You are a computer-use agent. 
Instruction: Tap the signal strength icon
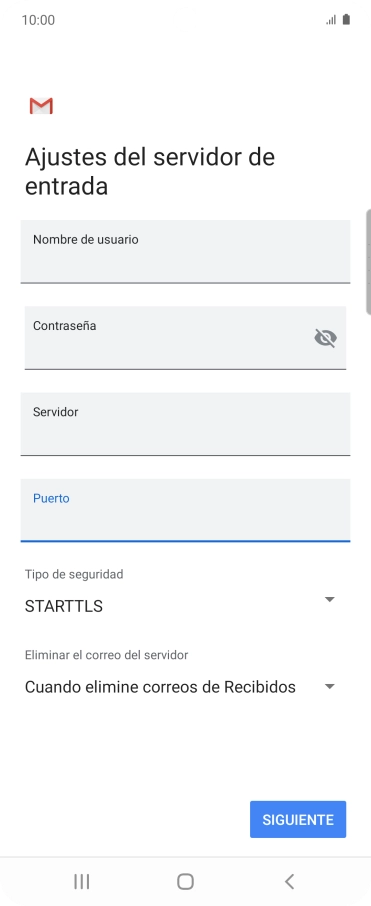click(x=331, y=20)
